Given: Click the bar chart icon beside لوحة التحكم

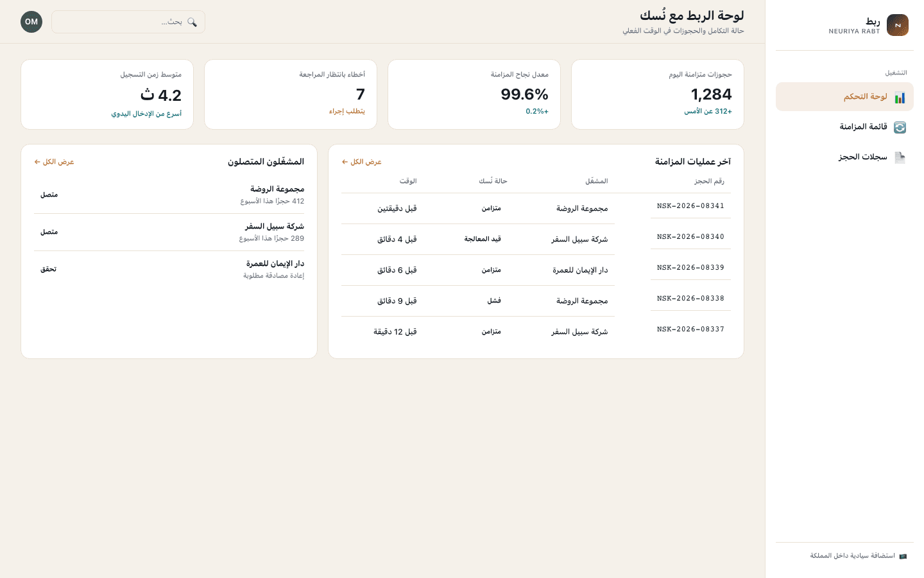Looking at the screenshot, I should [900, 98].
